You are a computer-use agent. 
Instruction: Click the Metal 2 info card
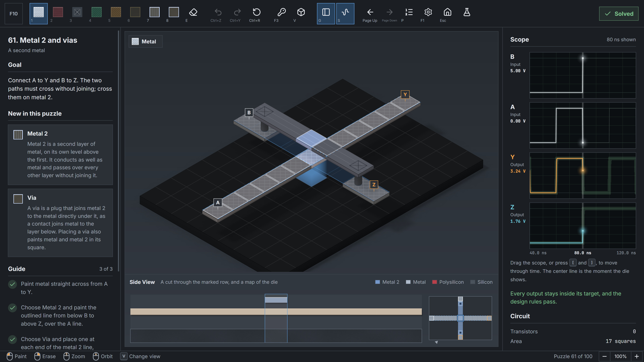60,155
